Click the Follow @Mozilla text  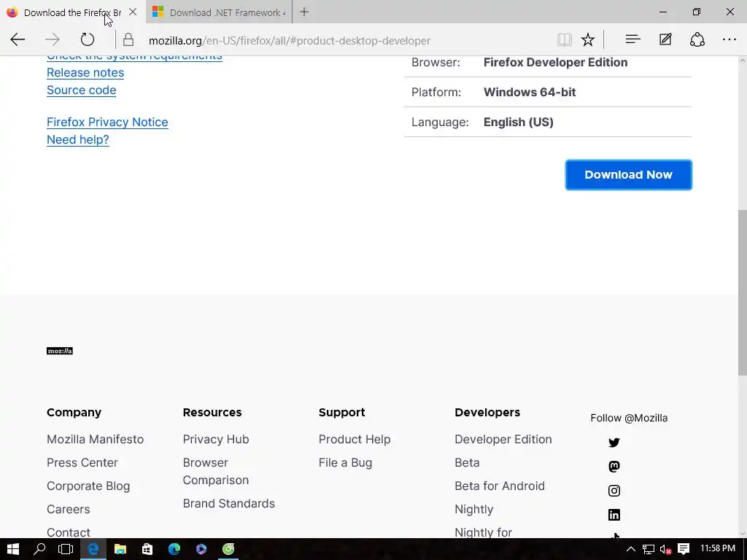pos(629,418)
